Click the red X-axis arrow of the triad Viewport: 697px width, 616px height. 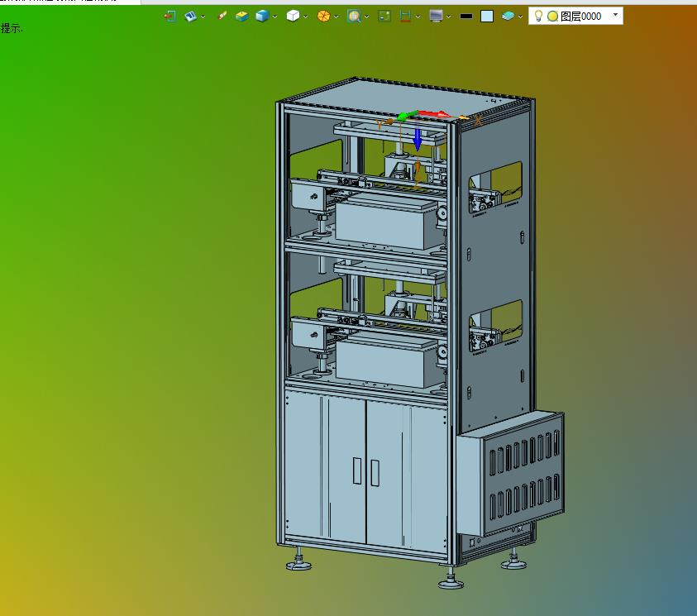pyautogui.click(x=435, y=114)
